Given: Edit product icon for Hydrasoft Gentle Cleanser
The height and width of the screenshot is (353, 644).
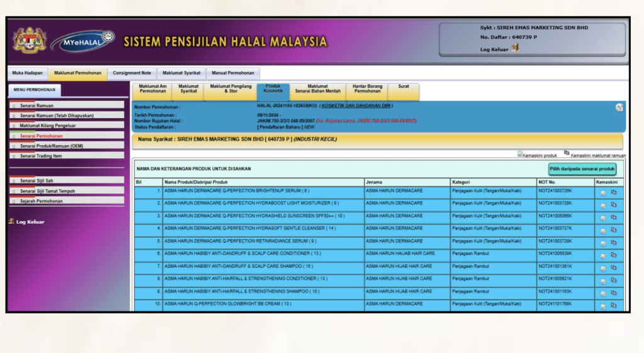Looking at the screenshot, I should point(603,231).
